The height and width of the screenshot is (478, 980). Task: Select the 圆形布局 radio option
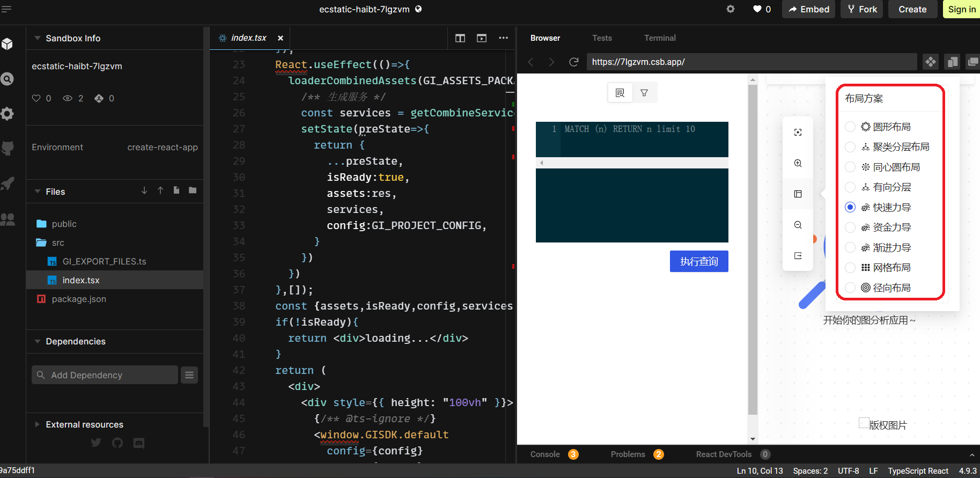click(x=850, y=127)
